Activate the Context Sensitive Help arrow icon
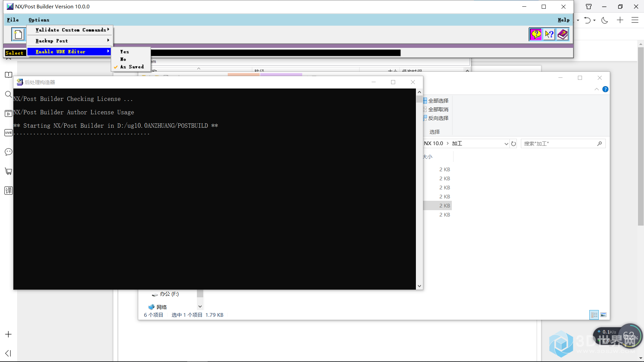The image size is (644, 362). click(x=549, y=34)
